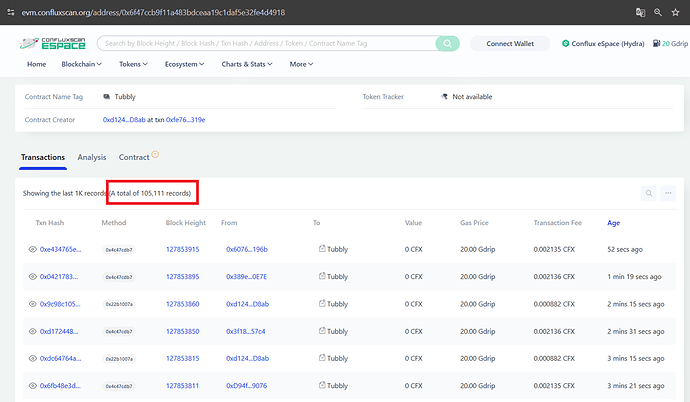Open sender address 0x389e...0E7E

click(x=246, y=277)
